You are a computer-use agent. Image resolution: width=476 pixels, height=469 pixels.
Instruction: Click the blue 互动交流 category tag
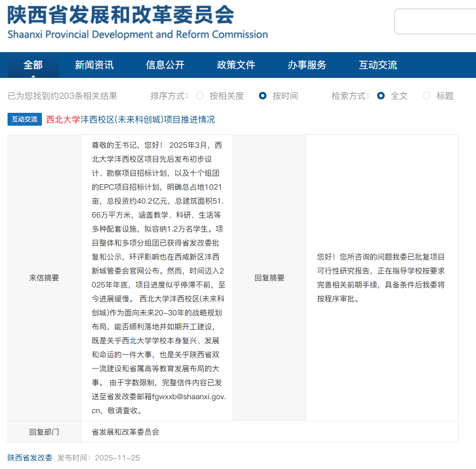(x=24, y=119)
